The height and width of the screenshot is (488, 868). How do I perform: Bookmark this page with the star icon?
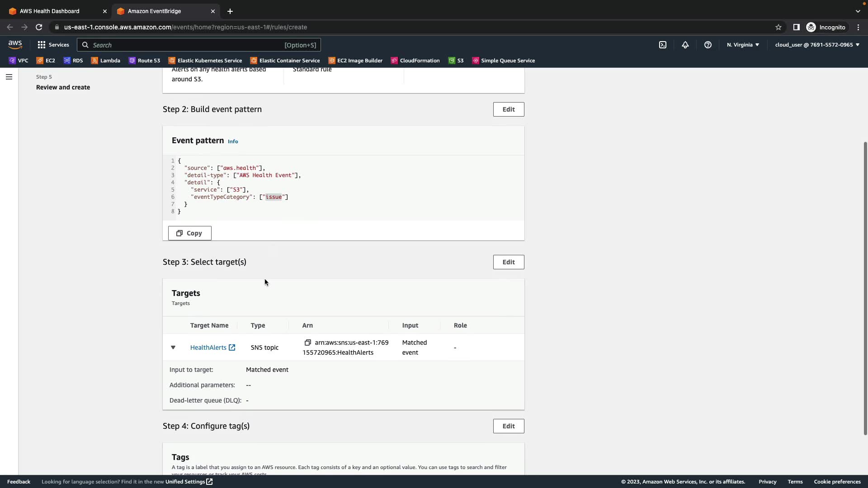(x=778, y=27)
